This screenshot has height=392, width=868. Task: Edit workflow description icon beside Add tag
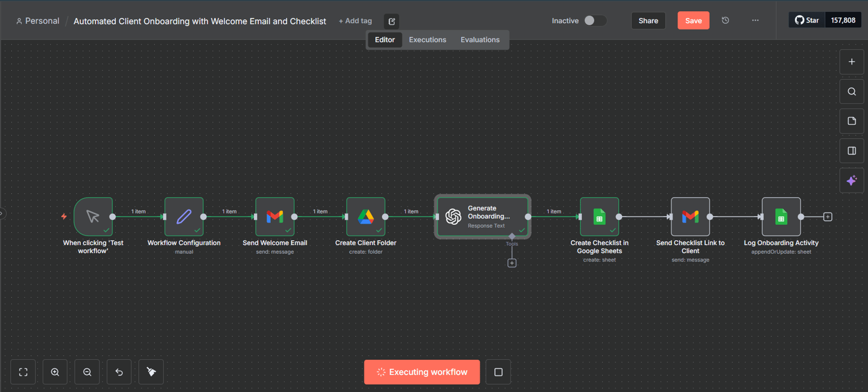click(x=392, y=21)
